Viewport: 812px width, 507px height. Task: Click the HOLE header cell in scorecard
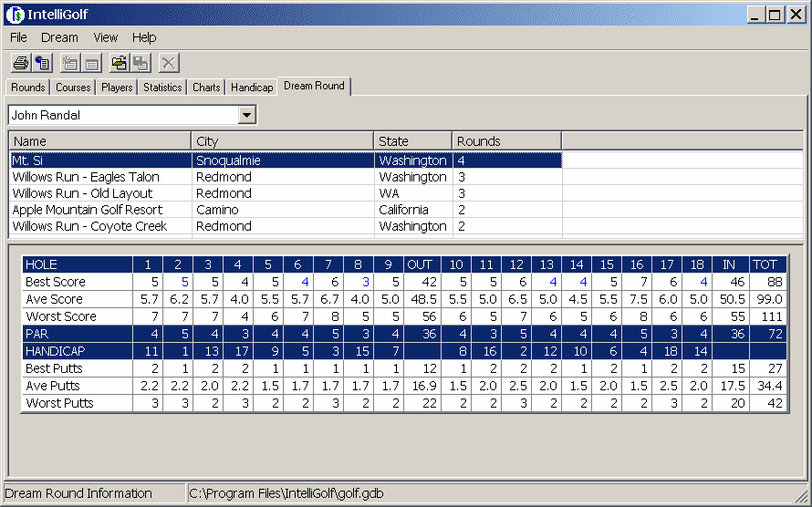pyautogui.click(x=78, y=264)
